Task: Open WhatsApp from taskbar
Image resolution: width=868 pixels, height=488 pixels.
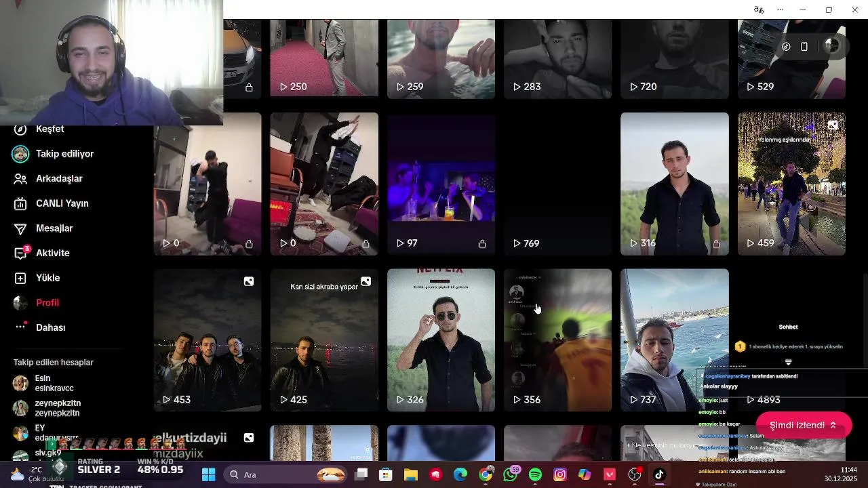Action: 511,474
